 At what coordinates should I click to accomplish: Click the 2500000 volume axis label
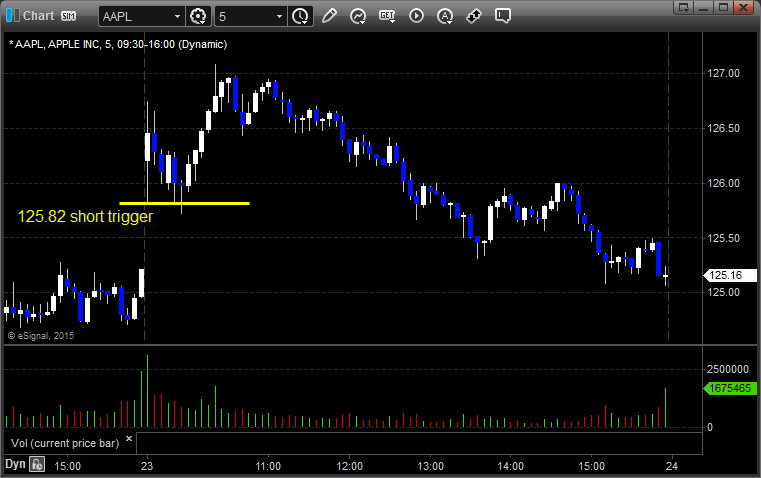pyautogui.click(x=728, y=369)
